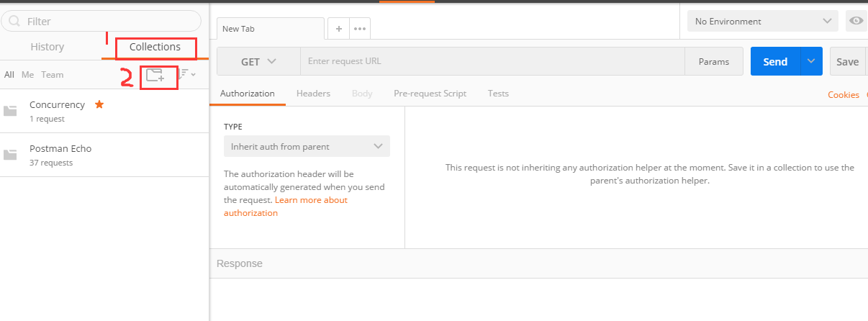Switch to the Collections tab
The width and height of the screenshot is (868, 321).
155,47
